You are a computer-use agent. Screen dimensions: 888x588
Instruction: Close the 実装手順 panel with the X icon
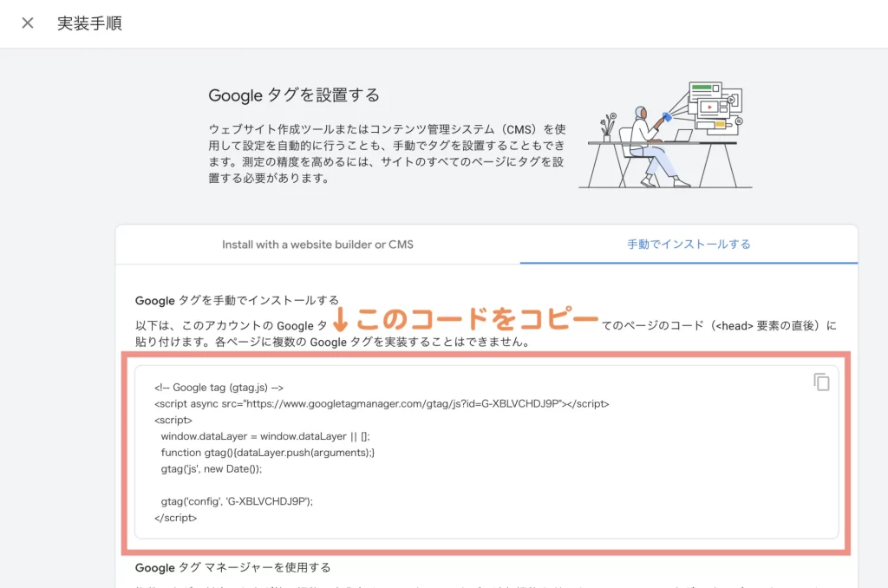click(x=28, y=23)
